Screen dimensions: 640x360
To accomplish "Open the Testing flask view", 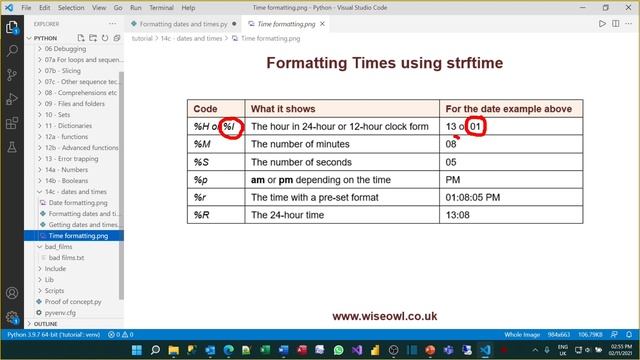I will coord(12,147).
